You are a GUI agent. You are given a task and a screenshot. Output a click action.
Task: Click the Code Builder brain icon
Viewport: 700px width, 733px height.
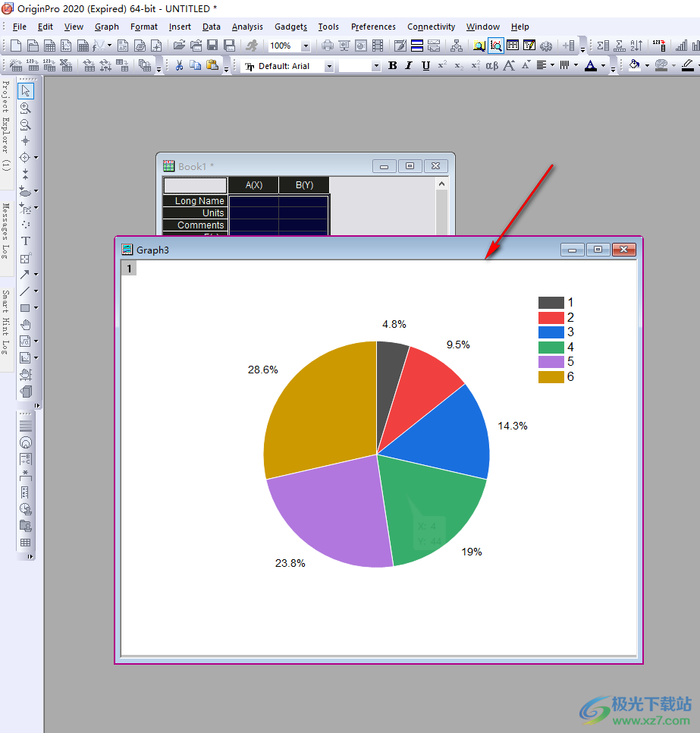coord(546,46)
